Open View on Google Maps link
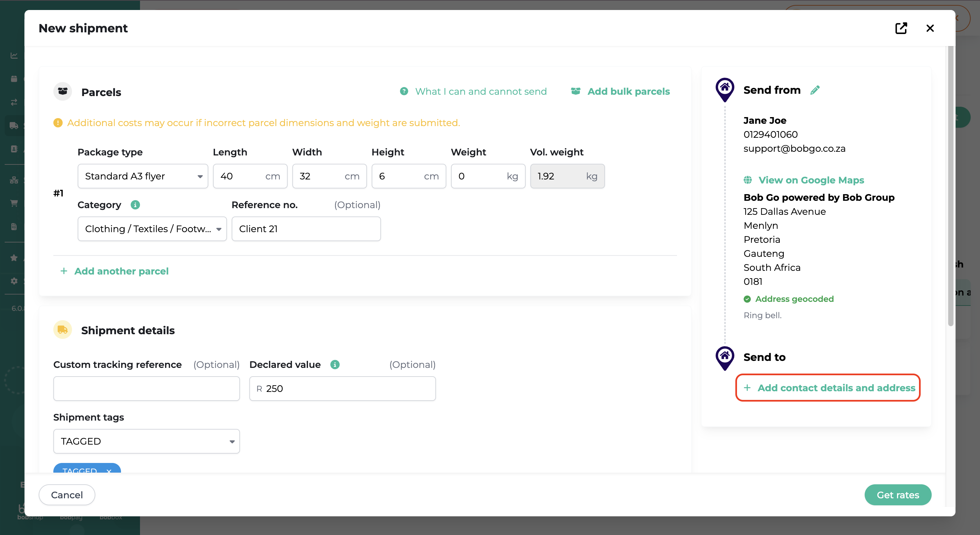The height and width of the screenshot is (535, 980). pyautogui.click(x=811, y=180)
